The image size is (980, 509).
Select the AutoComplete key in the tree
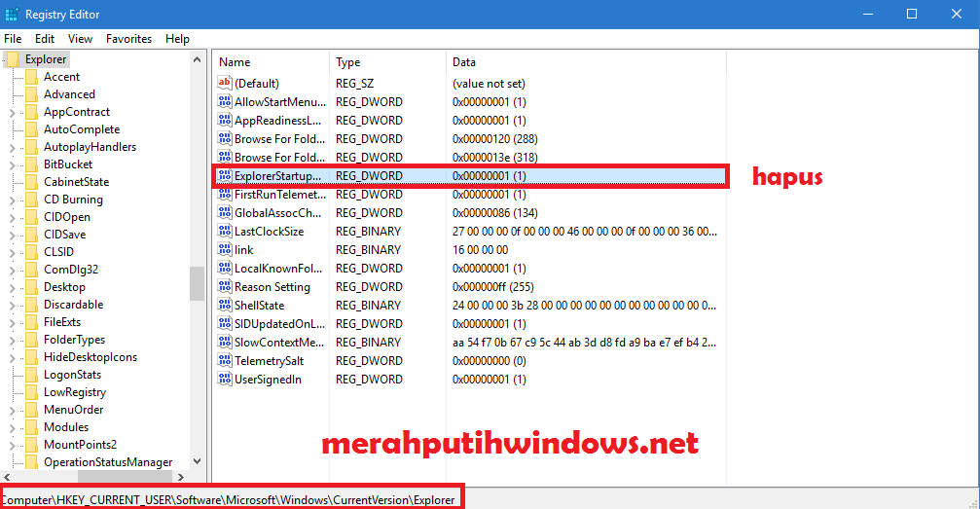click(x=82, y=129)
